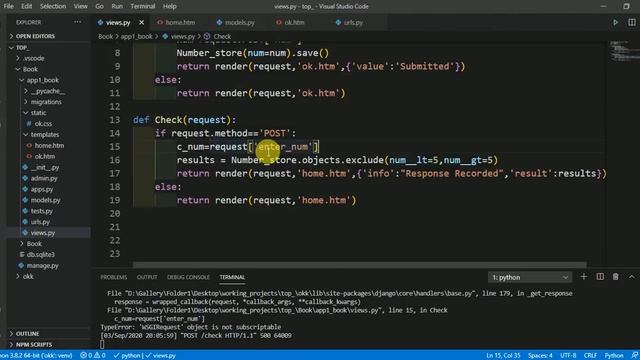Open the Terminal menu
Screen dimensions: 640x360
coord(143,6)
